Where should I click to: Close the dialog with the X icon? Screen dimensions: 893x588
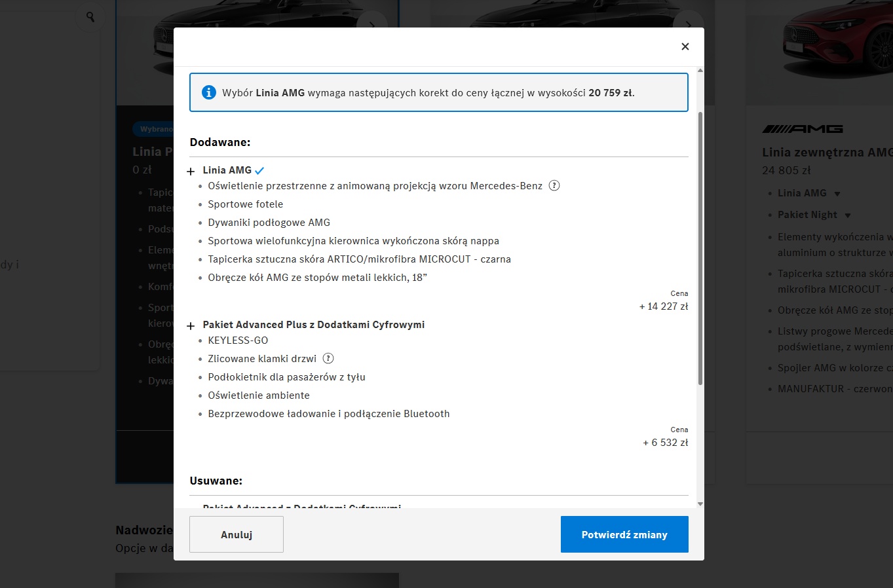685,46
